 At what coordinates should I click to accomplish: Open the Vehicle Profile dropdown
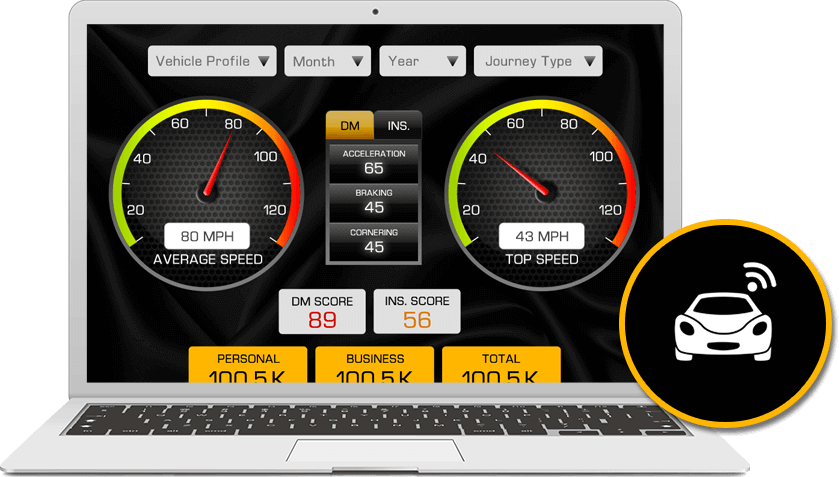(x=212, y=61)
